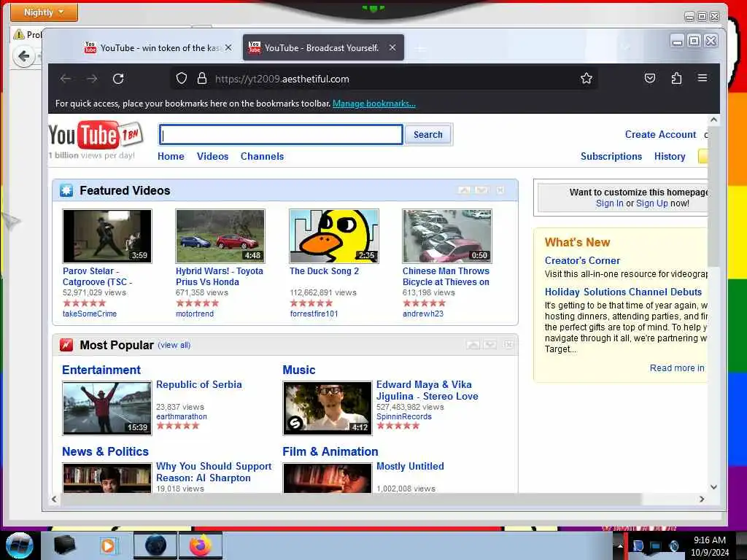747x560 pixels.
Task: Show hidden system tray icons
Action: click(x=620, y=546)
